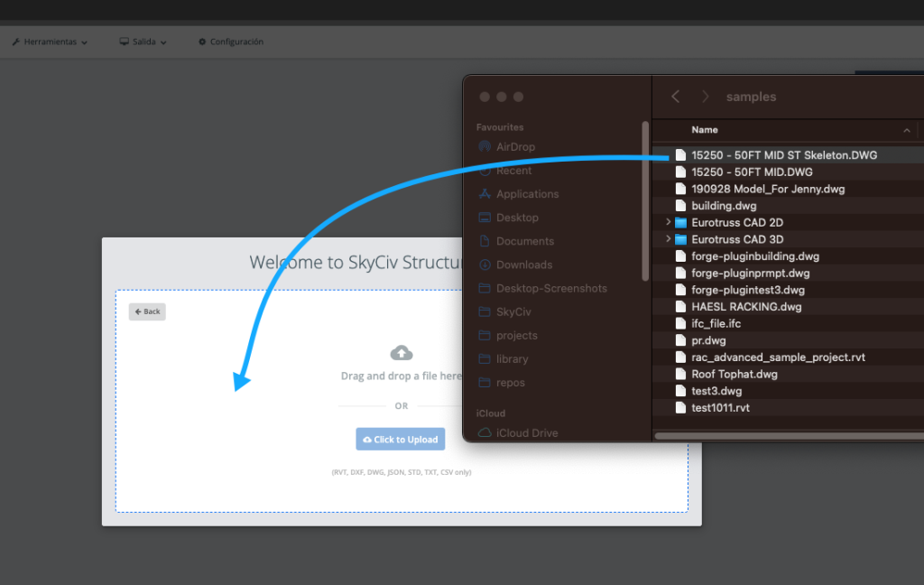924x585 pixels.
Task: Click the Finder forward arrow
Action: tap(706, 97)
